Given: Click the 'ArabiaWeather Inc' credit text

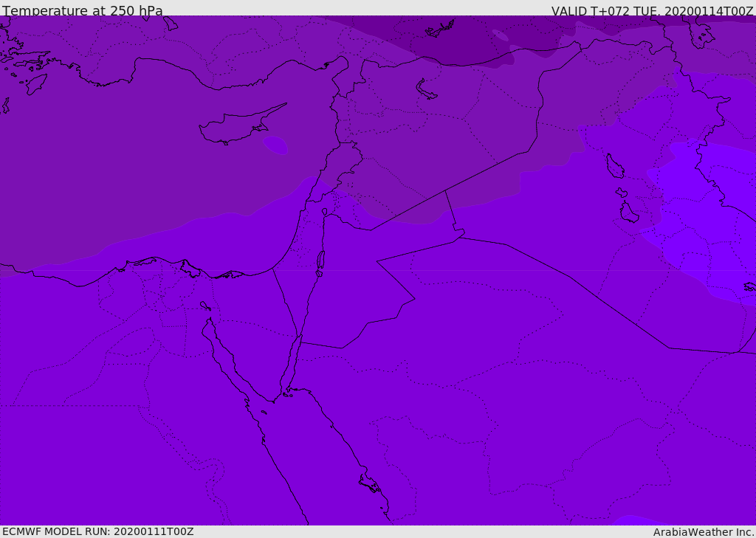Looking at the screenshot, I should tap(704, 532).
